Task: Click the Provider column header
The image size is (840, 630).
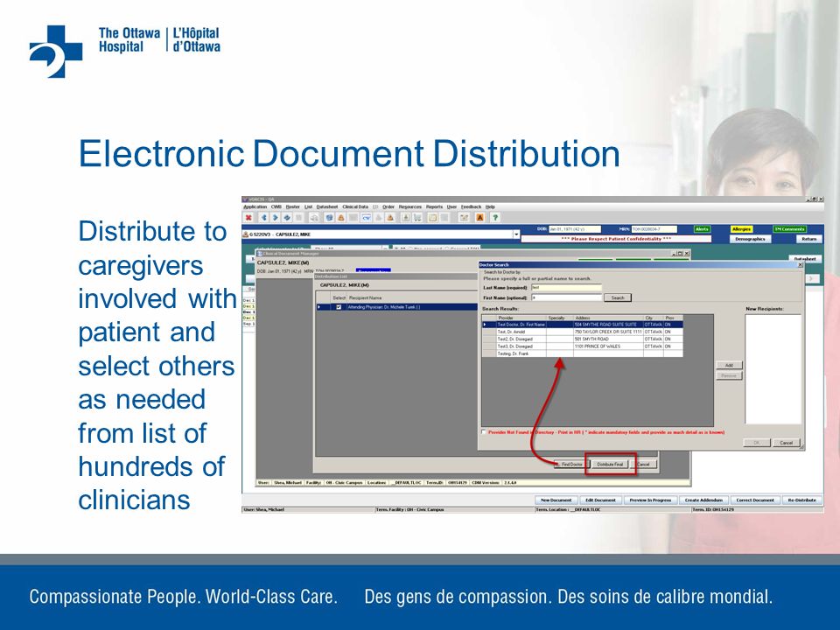Action: pos(521,318)
